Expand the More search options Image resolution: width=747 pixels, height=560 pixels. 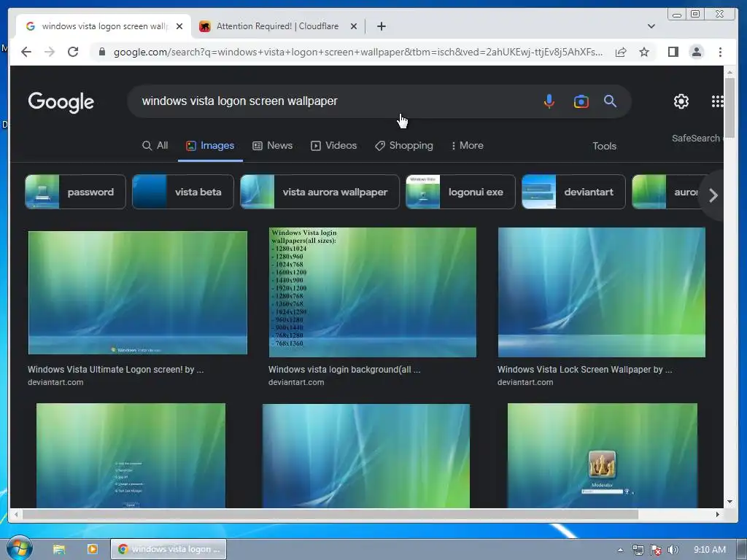pyautogui.click(x=468, y=146)
